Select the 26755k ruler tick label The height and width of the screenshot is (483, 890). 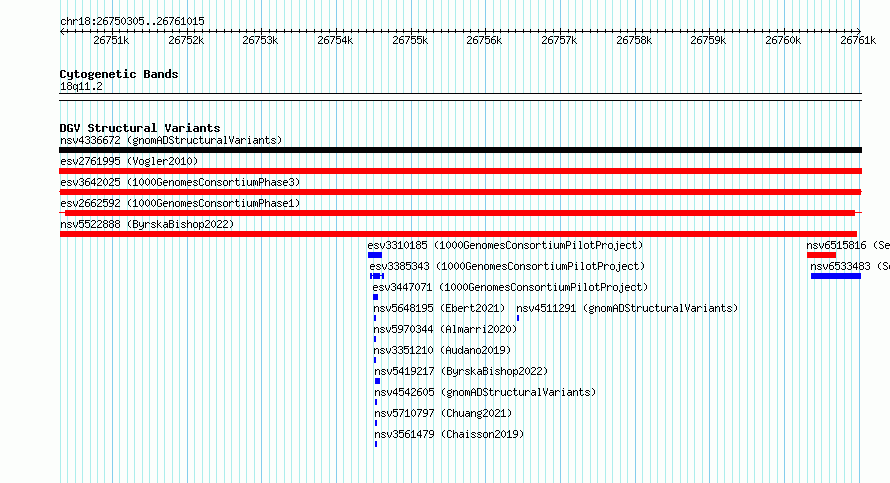(410, 41)
